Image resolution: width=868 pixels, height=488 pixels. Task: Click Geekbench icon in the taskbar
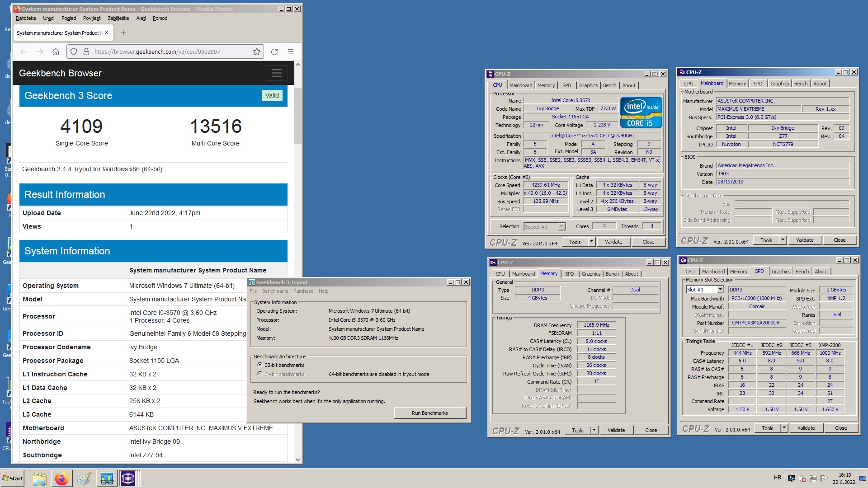coord(107,479)
